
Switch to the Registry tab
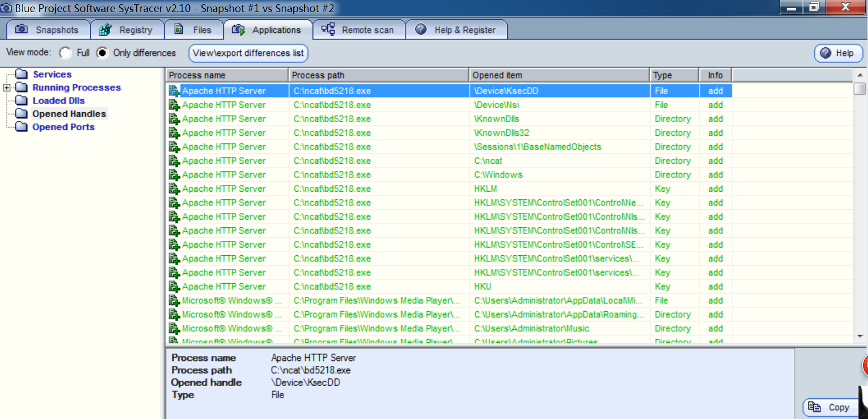pyautogui.click(x=127, y=30)
